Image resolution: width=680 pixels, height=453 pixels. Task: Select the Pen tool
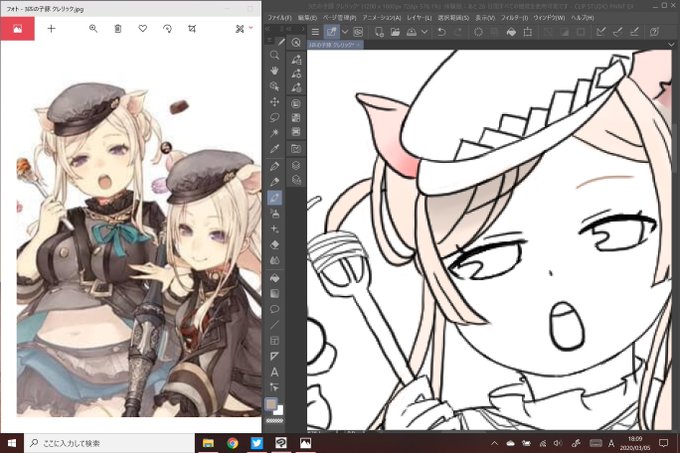coord(274,166)
